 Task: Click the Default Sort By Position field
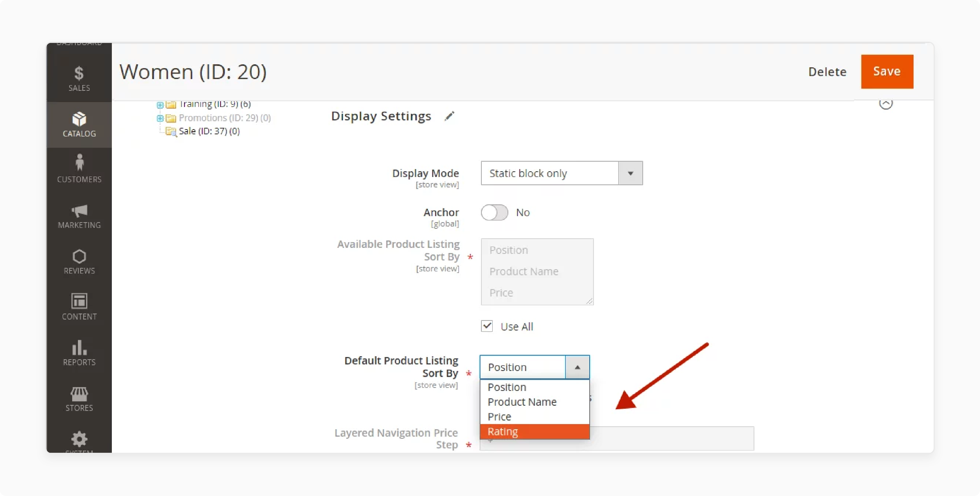(522, 367)
